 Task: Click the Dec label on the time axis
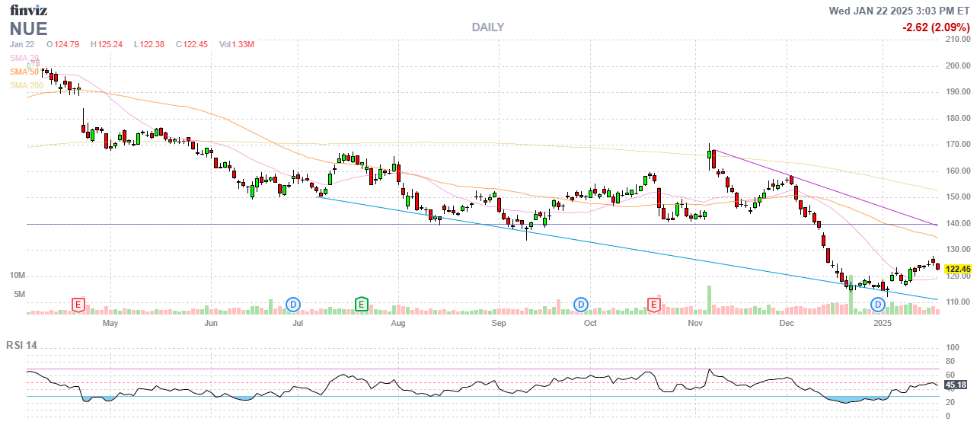tap(787, 324)
